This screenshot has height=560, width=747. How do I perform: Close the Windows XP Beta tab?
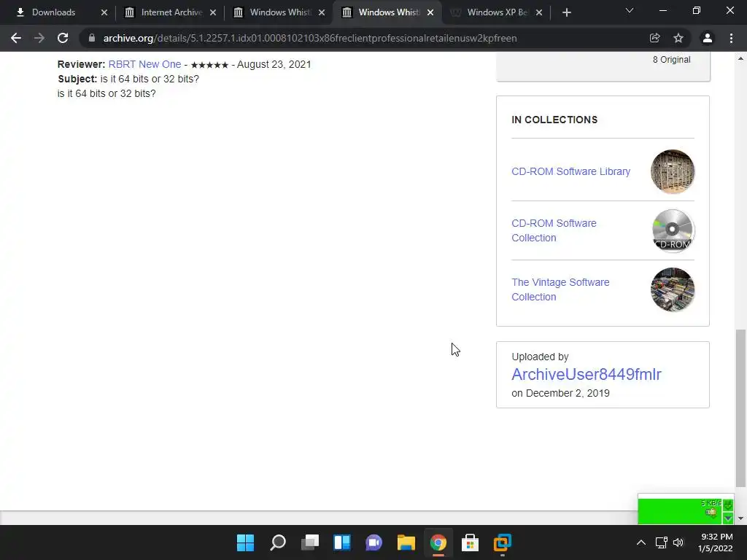tap(539, 12)
